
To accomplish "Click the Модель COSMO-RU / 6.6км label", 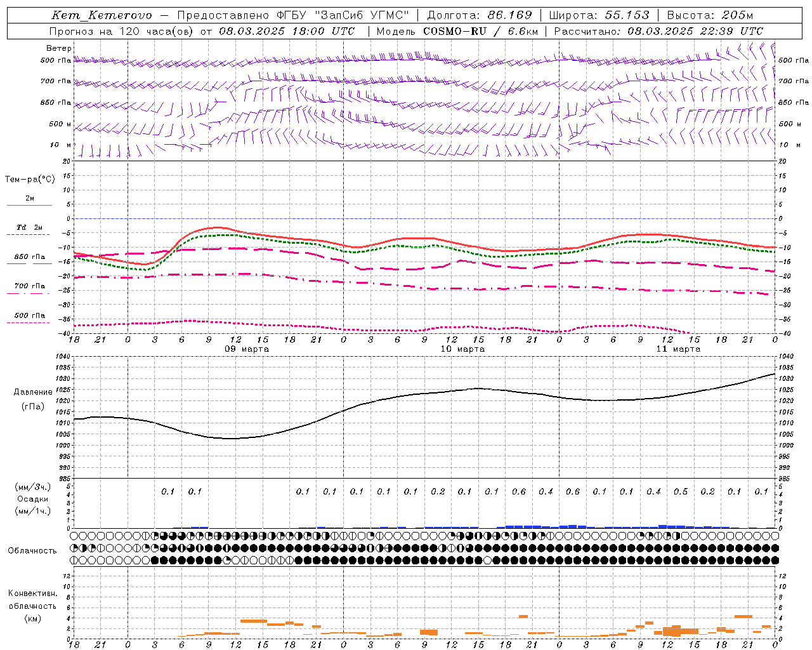I will [457, 31].
